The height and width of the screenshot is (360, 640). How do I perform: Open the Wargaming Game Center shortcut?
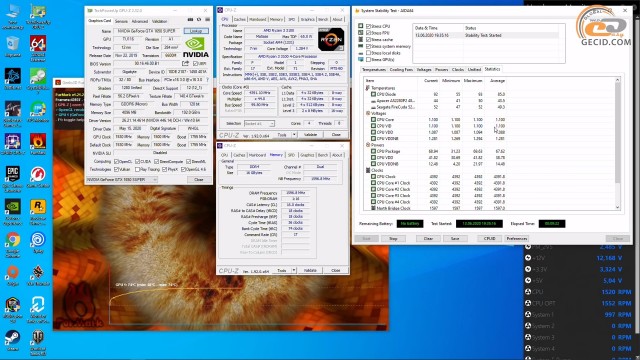[x=38, y=177]
